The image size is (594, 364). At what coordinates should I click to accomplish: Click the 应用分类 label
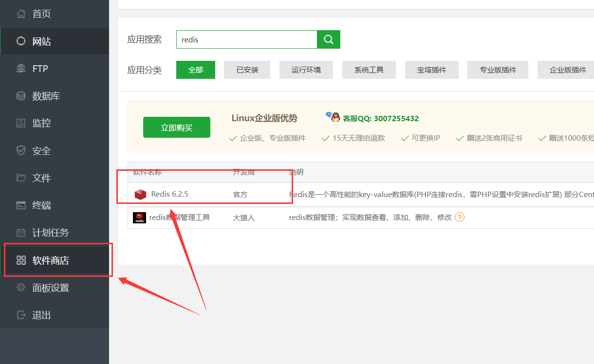coord(144,70)
